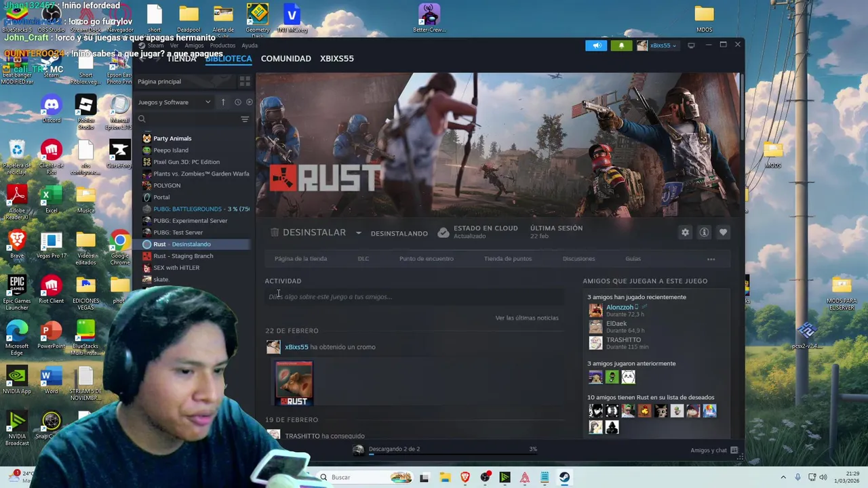Open the Ayuda menu

pyautogui.click(x=250, y=45)
